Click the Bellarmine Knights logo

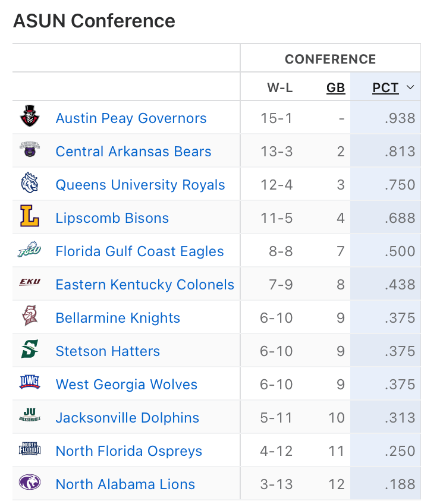(x=29, y=317)
